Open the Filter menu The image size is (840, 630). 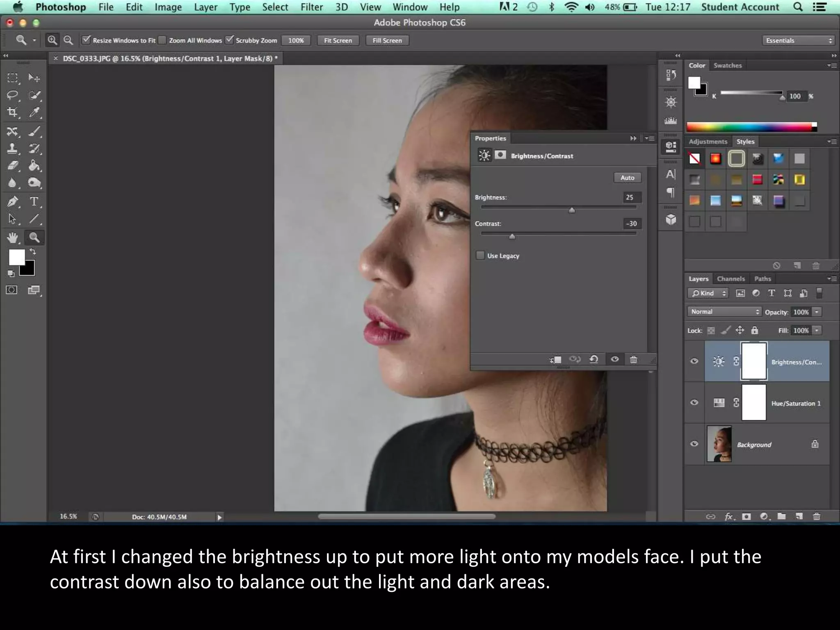[311, 7]
